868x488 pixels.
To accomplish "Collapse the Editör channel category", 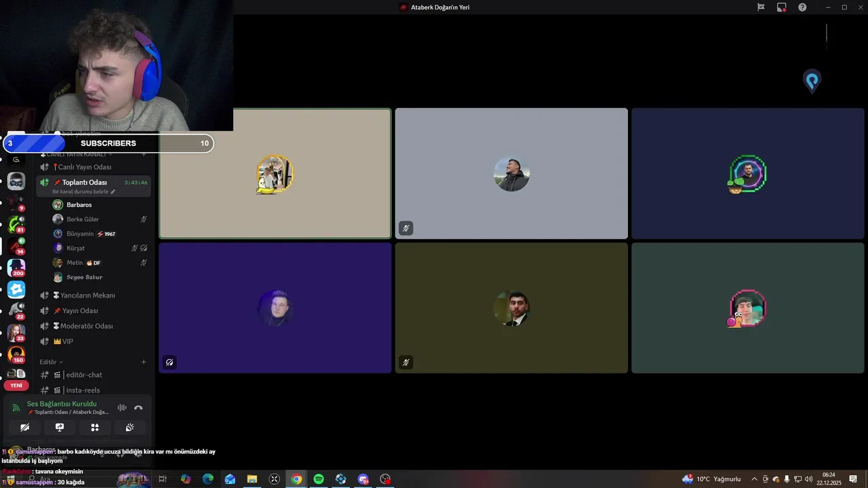I will click(51, 362).
